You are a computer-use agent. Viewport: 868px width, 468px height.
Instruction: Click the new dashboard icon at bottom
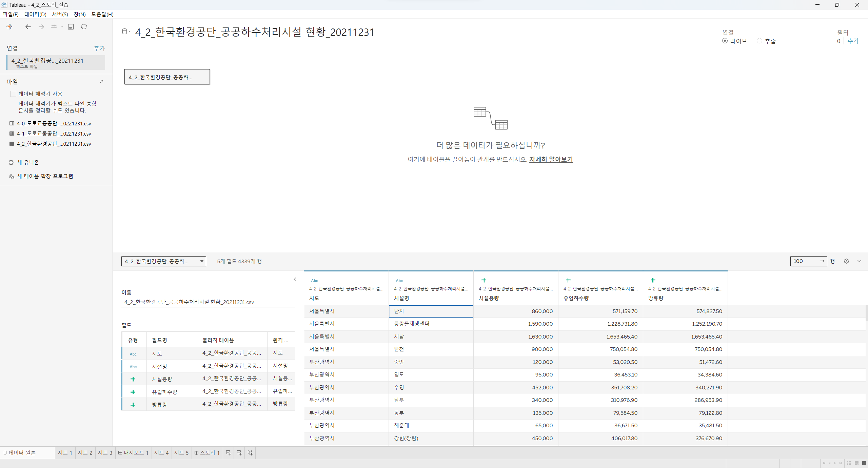tap(239, 453)
